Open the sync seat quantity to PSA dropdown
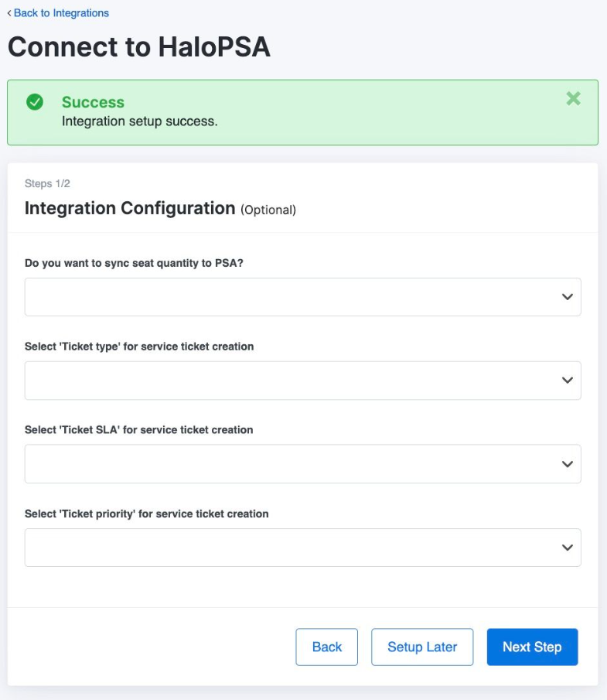Image resolution: width=607 pixels, height=700 pixels. [302, 297]
